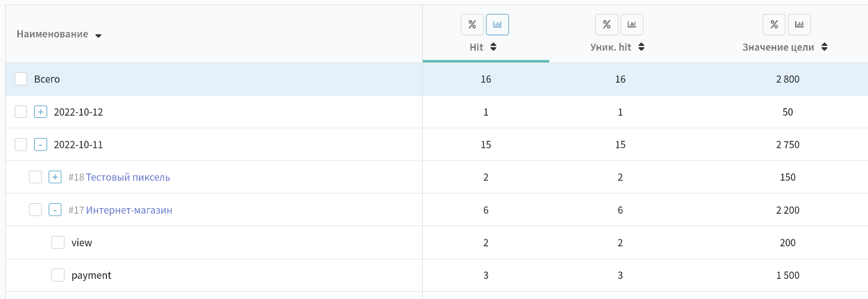Expand the #18 Тестовый пиксель row
868x299 pixels.
click(56, 177)
